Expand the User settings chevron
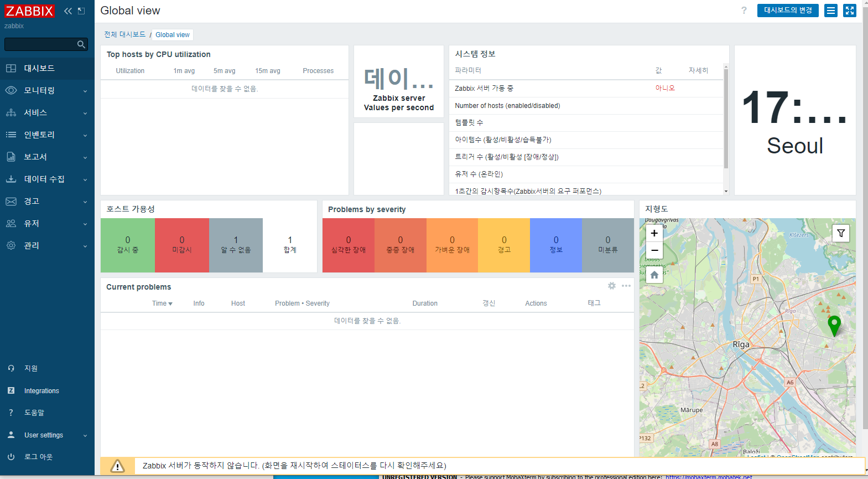Image resolution: width=868 pixels, height=479 pixels. 85,435
